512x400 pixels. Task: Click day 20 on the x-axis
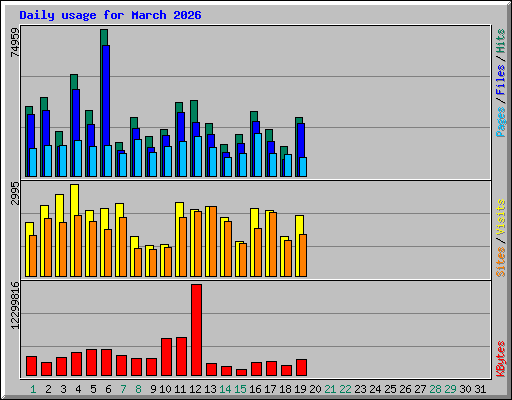click(x=315, y=389)
